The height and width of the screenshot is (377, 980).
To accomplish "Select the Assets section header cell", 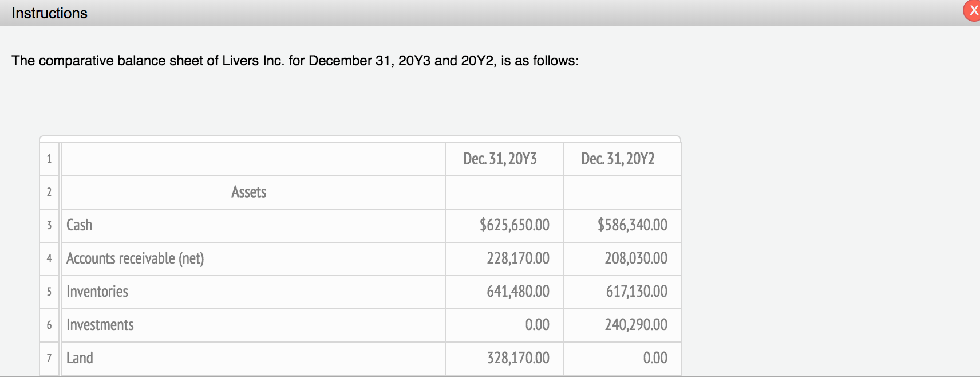I will (249, 193).
